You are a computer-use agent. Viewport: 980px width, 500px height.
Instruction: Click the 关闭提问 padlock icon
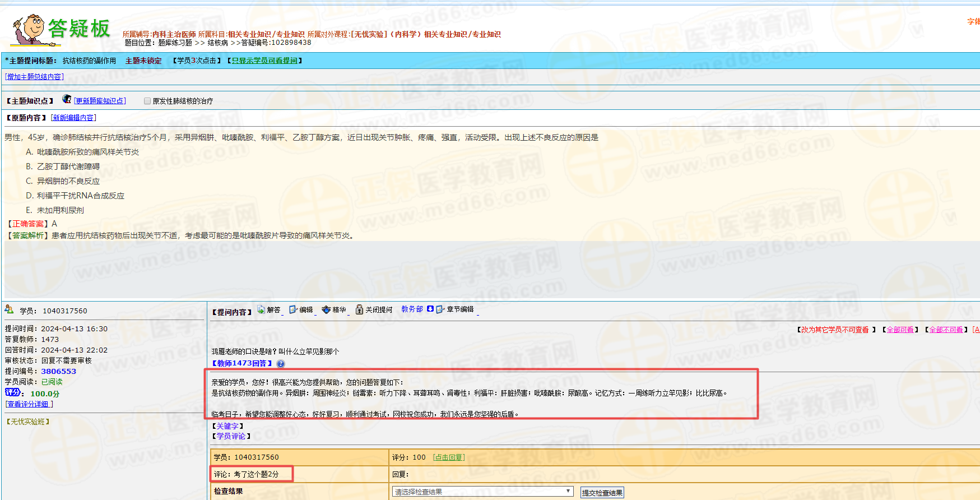pos(359,309)
